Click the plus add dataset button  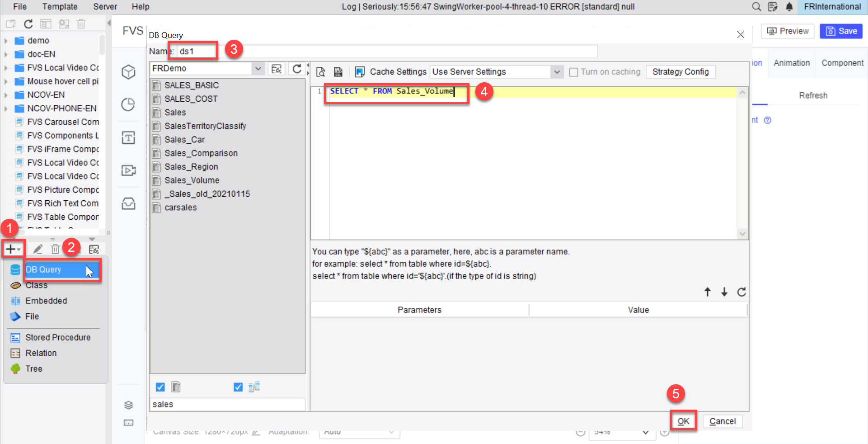[x=12, y=249]
